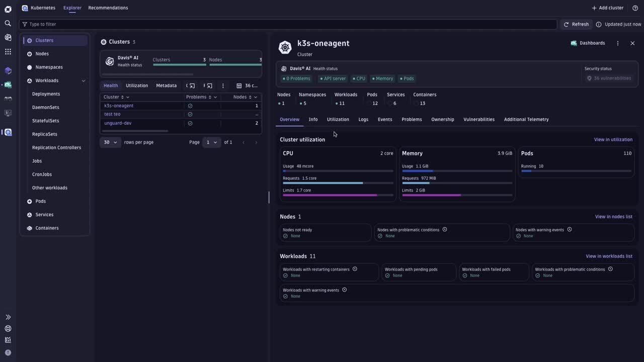Click info icon beside Workloads with problematic conditions
The image size is (644, 362).
[610, 269]
